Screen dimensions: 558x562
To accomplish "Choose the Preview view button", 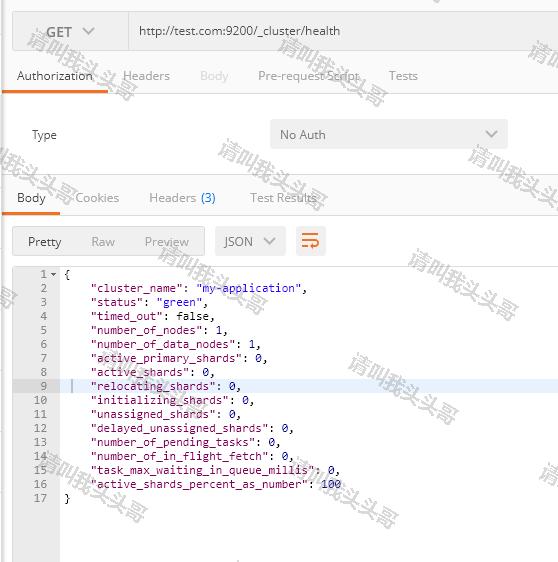I will [167, 242].
